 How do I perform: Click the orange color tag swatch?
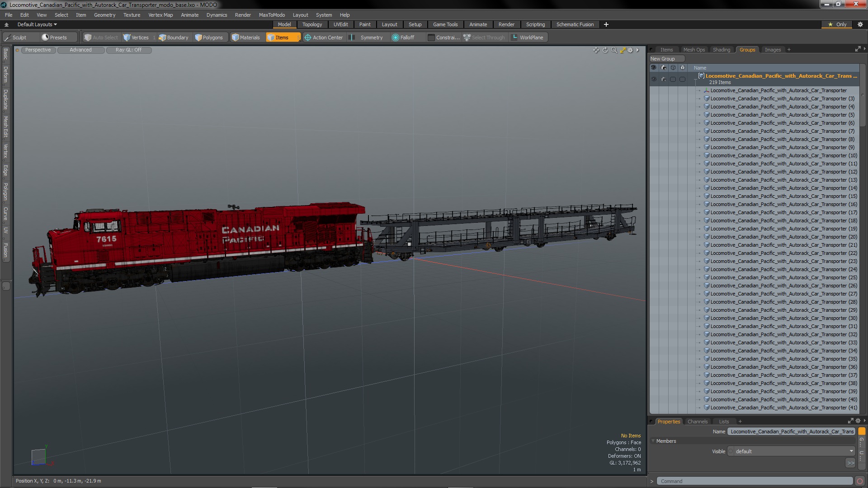pos(862,432)
